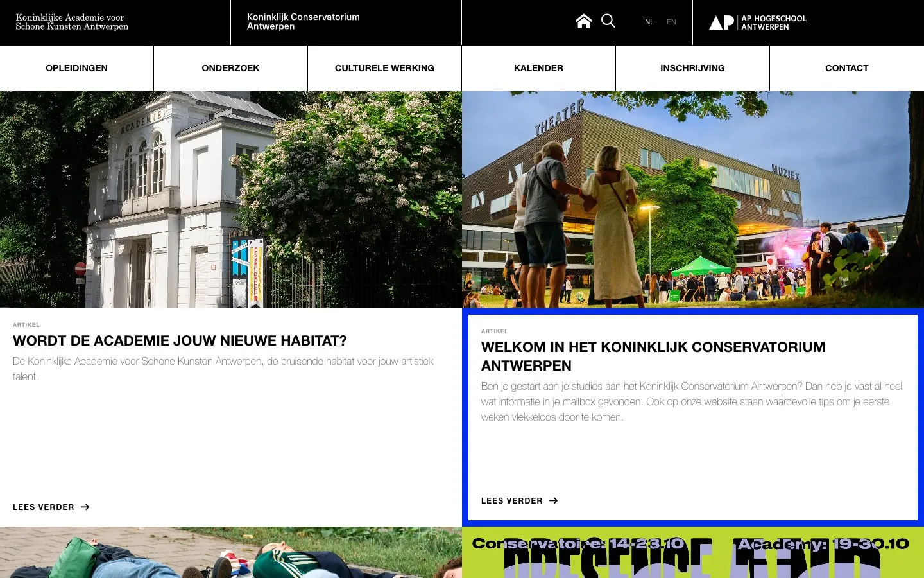Screen dimensions: 924x578
Task: Click arrow beside Lees verder under Habitat article
Action: 85,507
